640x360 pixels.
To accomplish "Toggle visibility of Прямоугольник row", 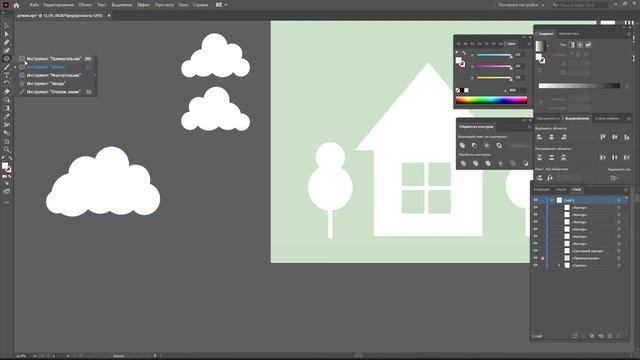I will pos(536,258).
